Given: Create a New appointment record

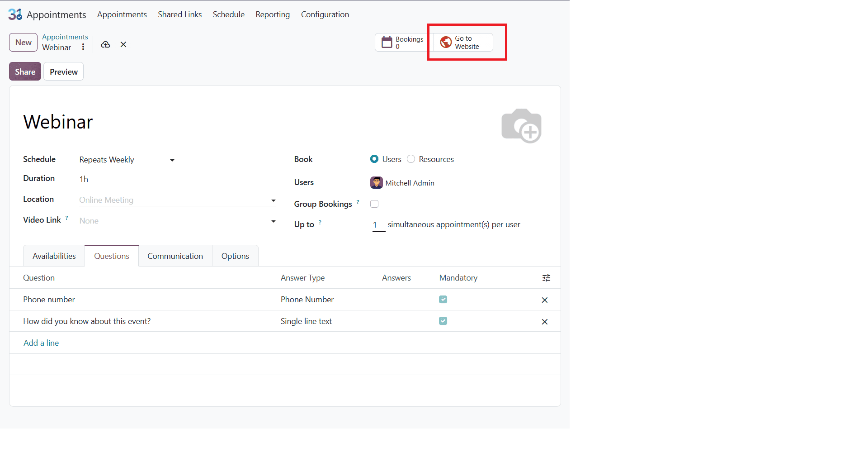Looking at the screenshot, I should coord(23,43).
